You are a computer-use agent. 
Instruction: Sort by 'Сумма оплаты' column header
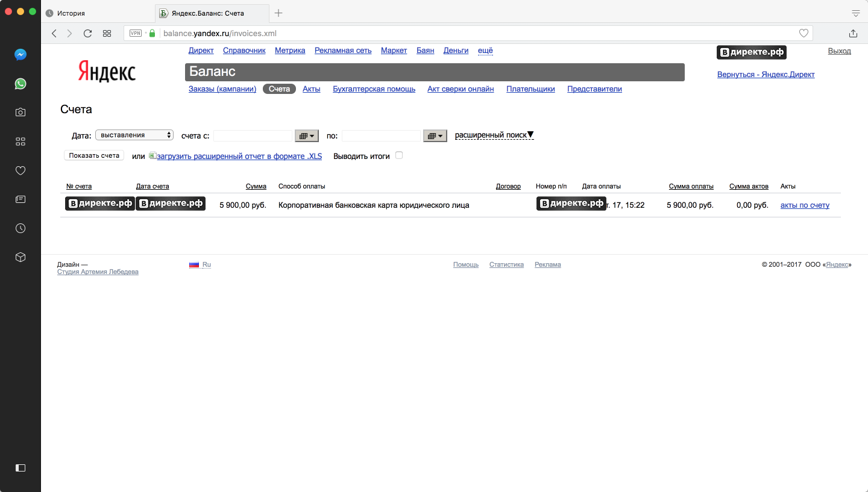[x=691, y=187]
